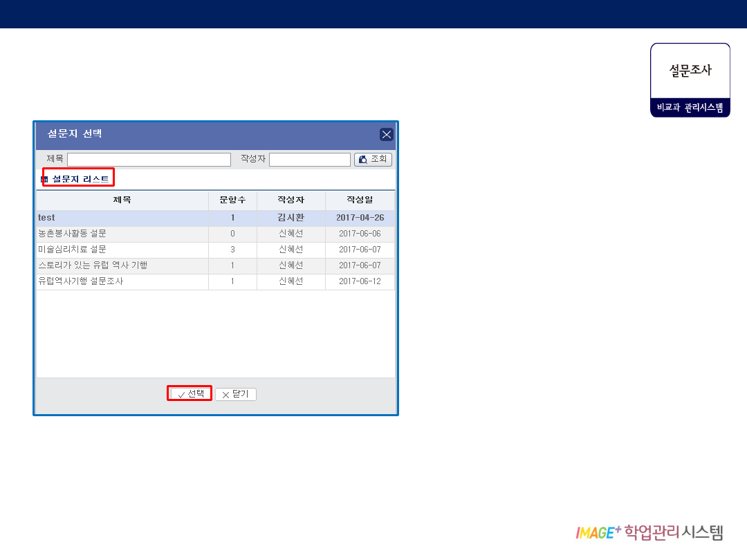Sort by 작성자 column header
This screenshot has height=560, width=747.
click(x=290, y=200)
